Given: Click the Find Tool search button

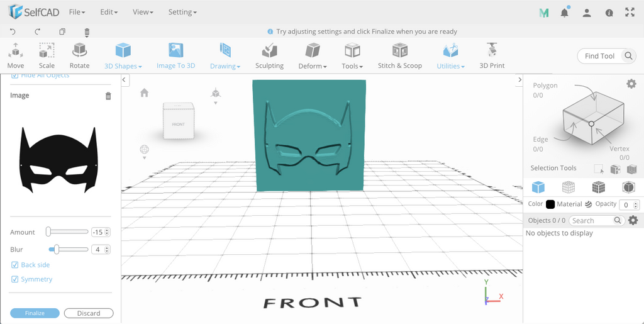Looking at the screenshot, I should [x=628, y=56].
